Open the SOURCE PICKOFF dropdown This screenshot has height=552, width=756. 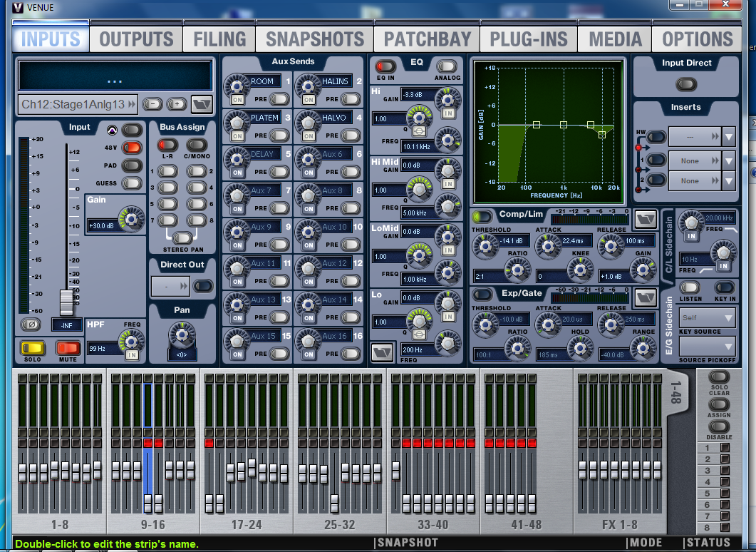click(707, 347)
